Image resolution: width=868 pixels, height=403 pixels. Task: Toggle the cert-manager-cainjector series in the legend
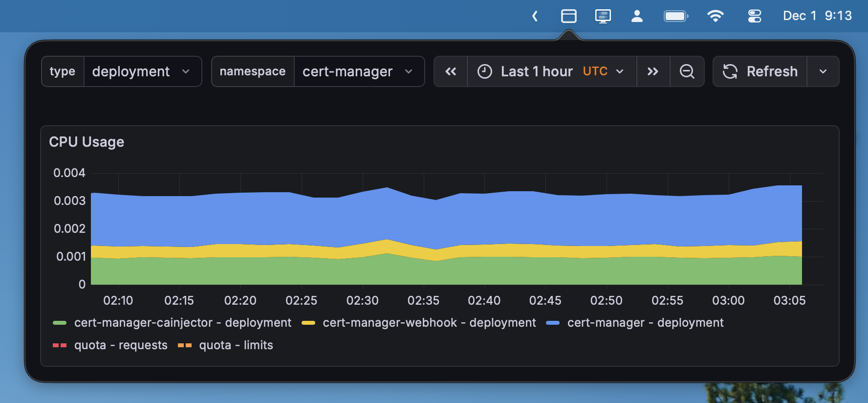click(183, 323)
